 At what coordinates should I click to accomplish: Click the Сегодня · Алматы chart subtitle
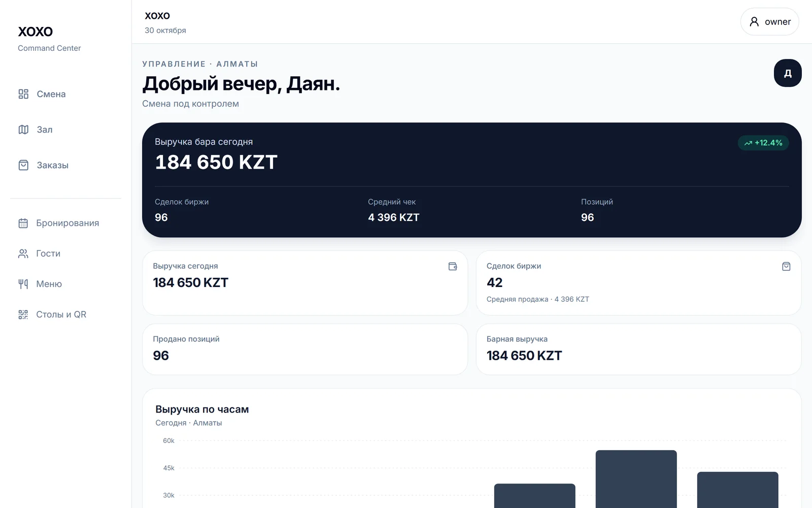[x=189, y=423]
